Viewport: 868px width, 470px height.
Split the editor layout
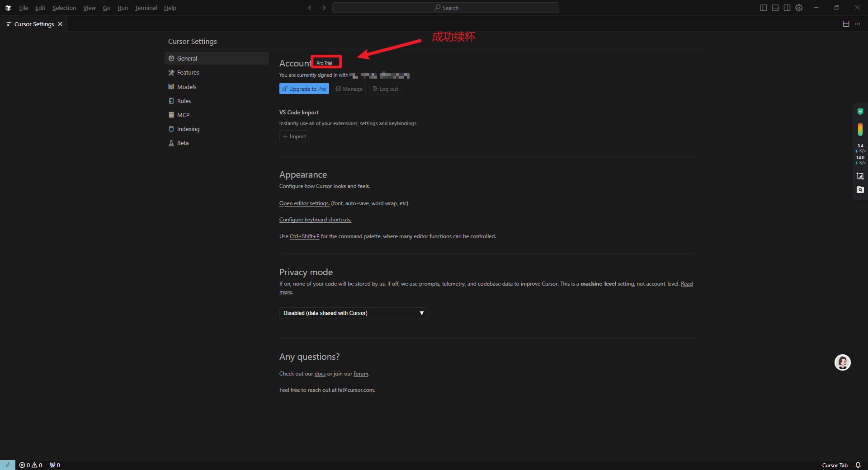[846, 24]
